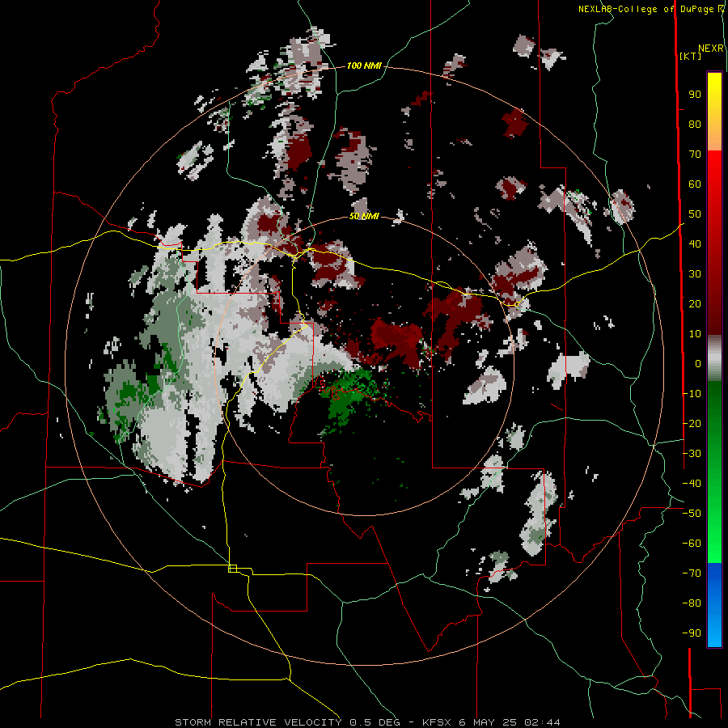Click the 50 NMI range ring label
This screenshot has width=728, height=728.
coord(364,216)
